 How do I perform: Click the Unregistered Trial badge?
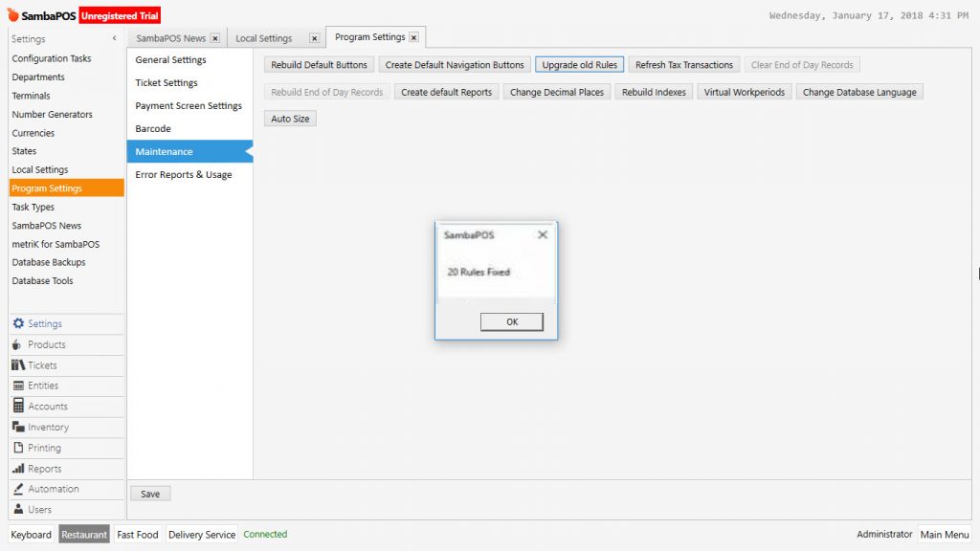click(120, 15)
